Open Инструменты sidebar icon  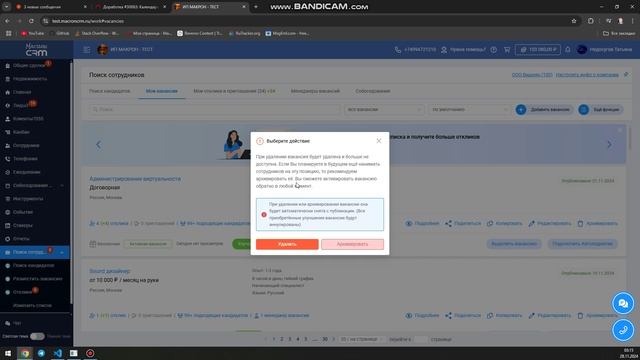[x=7, y=199]
